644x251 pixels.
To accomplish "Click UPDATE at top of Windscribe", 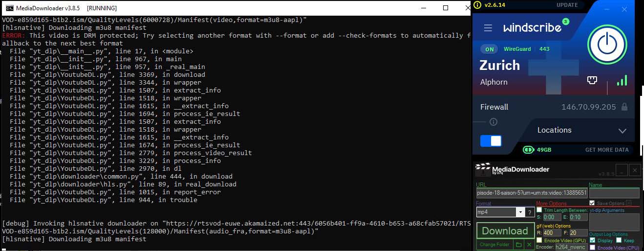I will coord(567,5).
